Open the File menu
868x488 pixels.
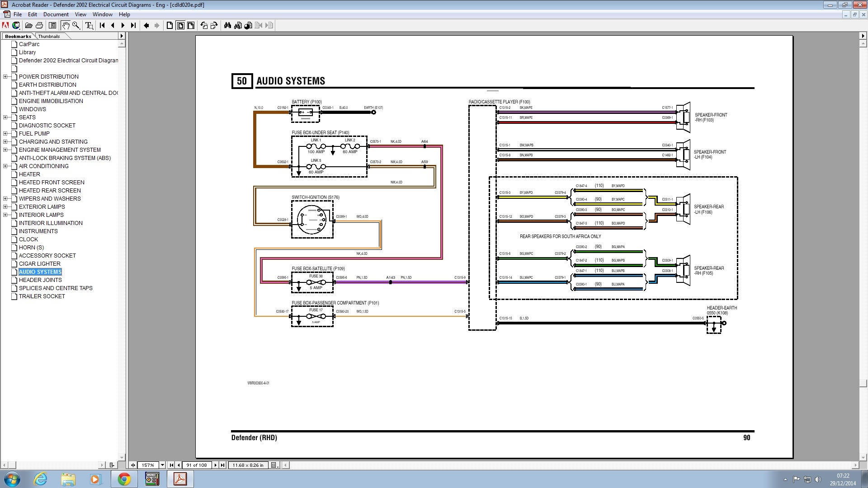(18, 14)
